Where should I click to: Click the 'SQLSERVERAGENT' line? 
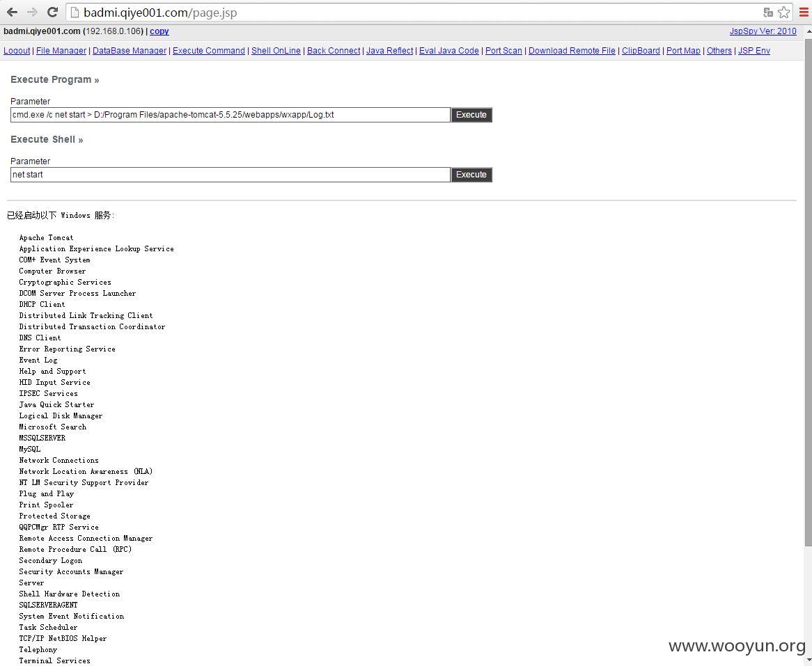pos(48,605)
